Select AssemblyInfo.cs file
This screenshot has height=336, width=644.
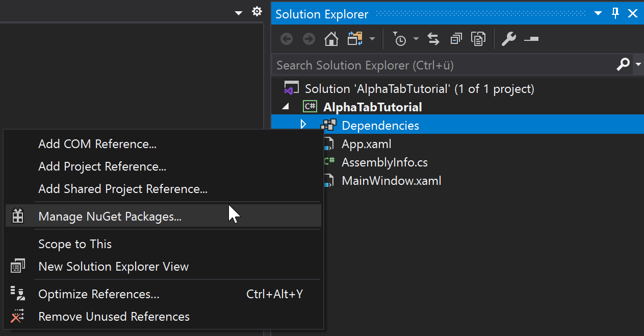pyautogui.click(x=384, y=162)
